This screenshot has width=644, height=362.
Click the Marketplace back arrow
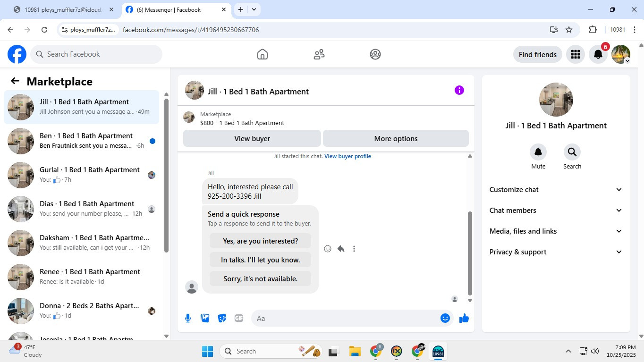[x=15, y=81]
